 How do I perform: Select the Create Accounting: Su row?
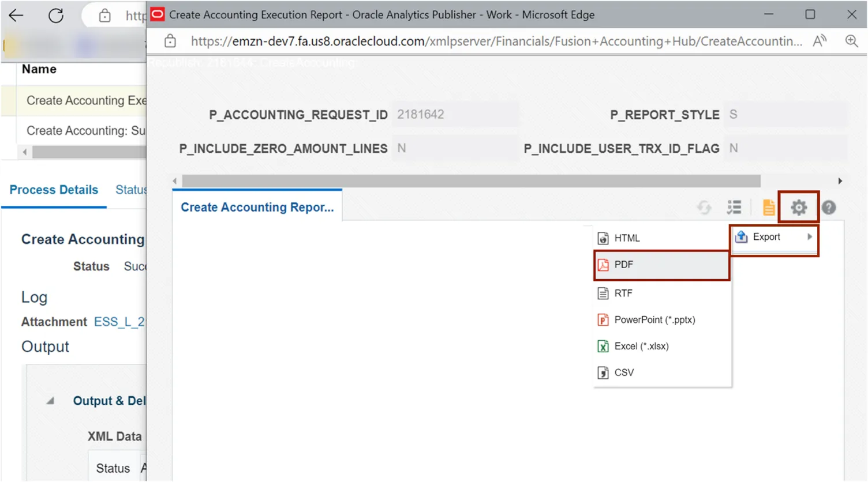pyautogui.click(x=74, y=131)
